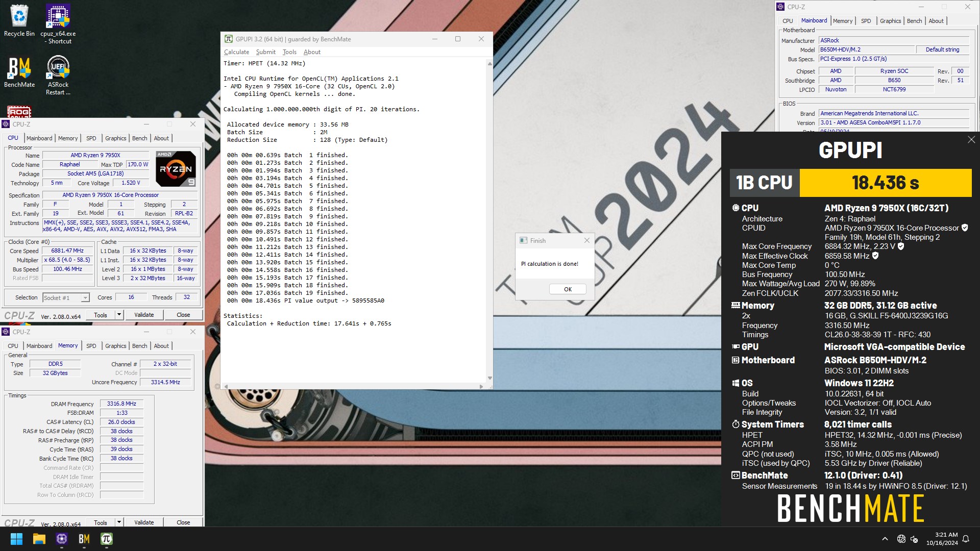Close the Finish dialog with the X
This screenshot has height=551, width=980.
tap(586, 240)
